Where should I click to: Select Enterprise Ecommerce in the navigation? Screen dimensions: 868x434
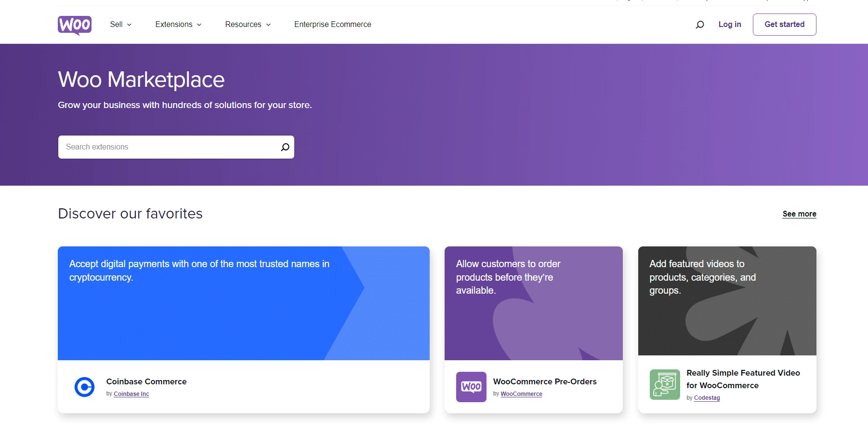point(332,24)
